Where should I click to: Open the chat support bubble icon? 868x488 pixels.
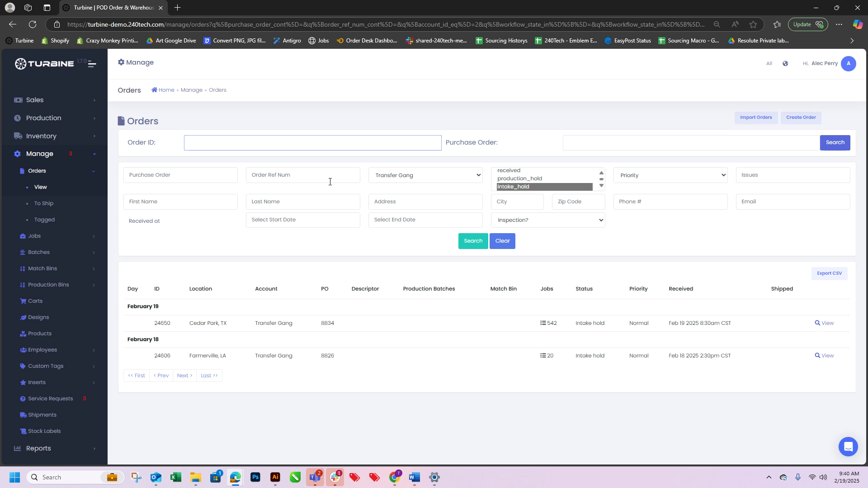[848, 446]
